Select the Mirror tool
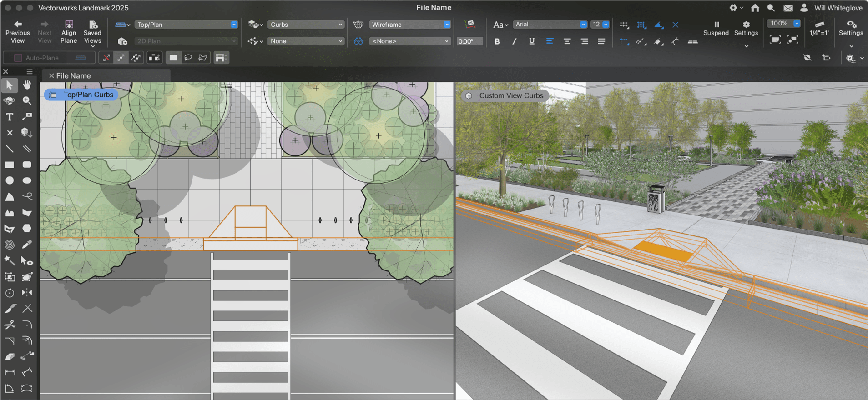The width and height of the screenshot is (868, 400). (27, 293)
